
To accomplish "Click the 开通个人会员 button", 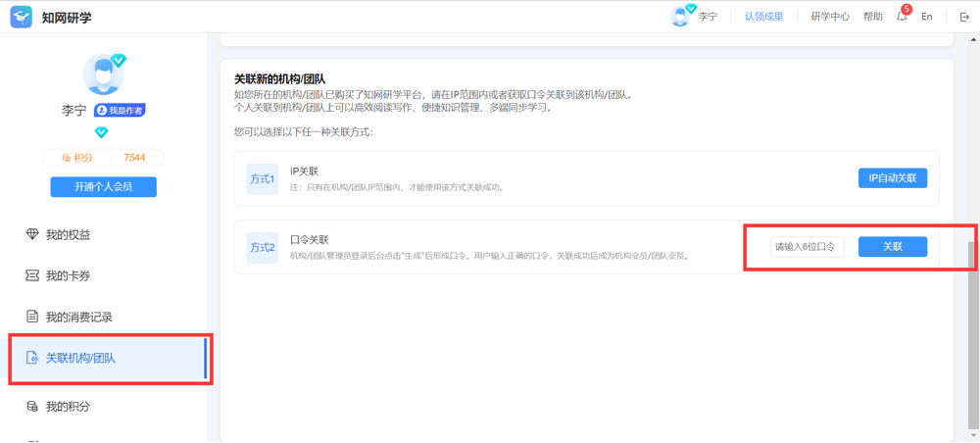I will (104, 186).
